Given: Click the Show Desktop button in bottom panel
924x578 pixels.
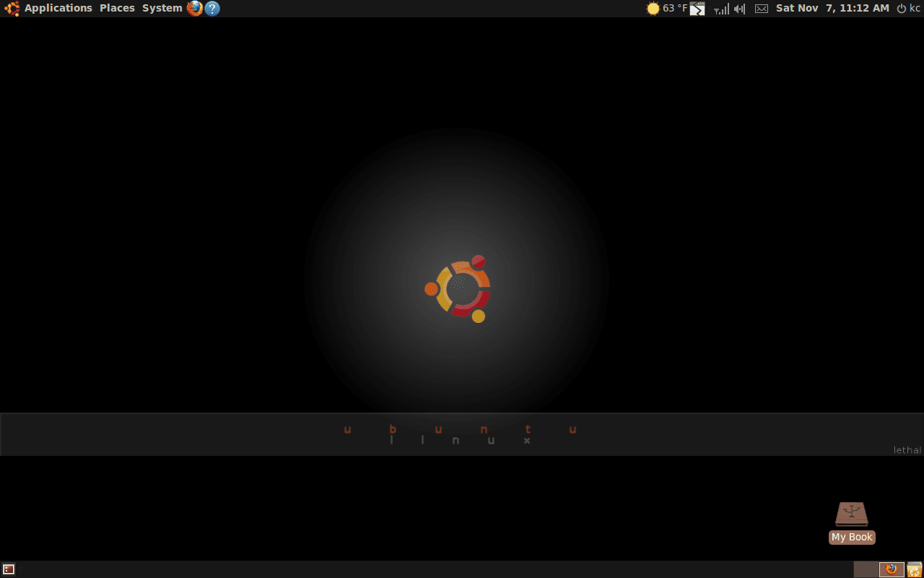Looking at the screenshot, I should pos(9,569).
